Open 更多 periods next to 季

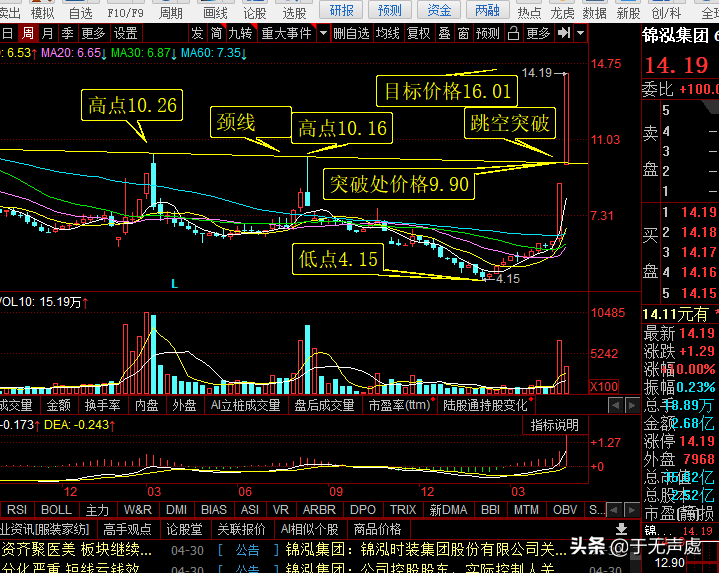(93, 33)
